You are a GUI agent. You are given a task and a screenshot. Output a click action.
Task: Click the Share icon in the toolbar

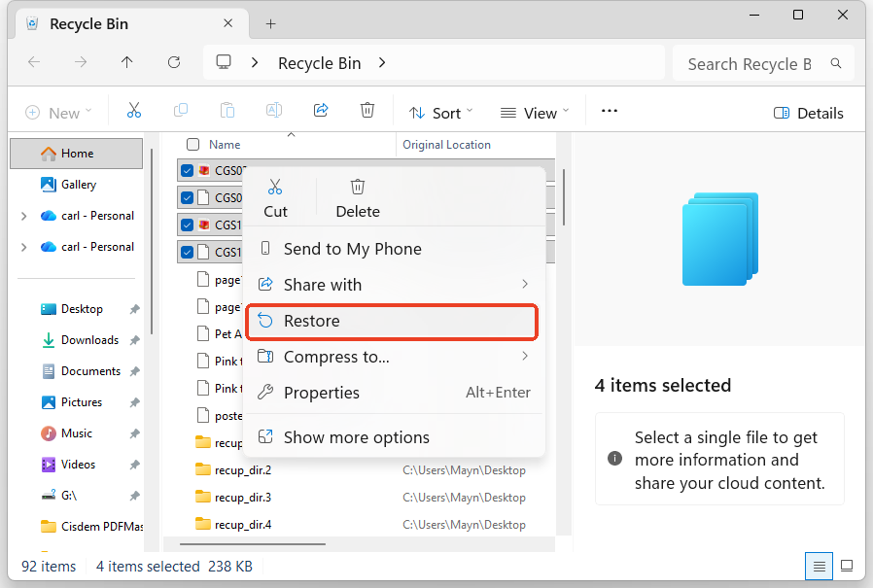click(321, 110)
